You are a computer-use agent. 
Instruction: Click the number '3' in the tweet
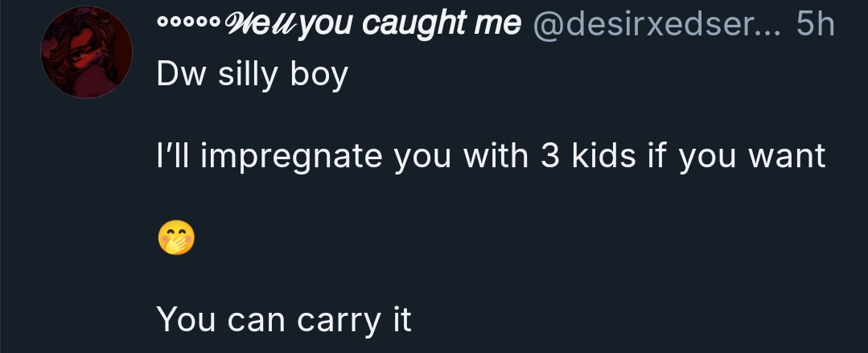pos(550,156)
